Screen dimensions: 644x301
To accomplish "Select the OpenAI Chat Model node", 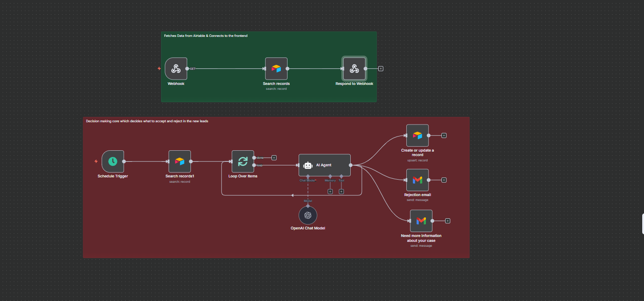I will 308,215.
